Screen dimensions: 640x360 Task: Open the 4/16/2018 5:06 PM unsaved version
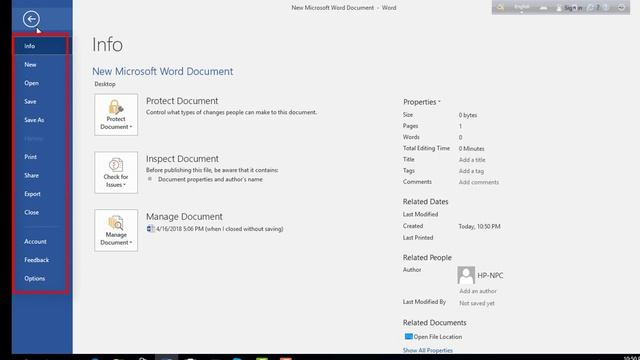point(220,229)
